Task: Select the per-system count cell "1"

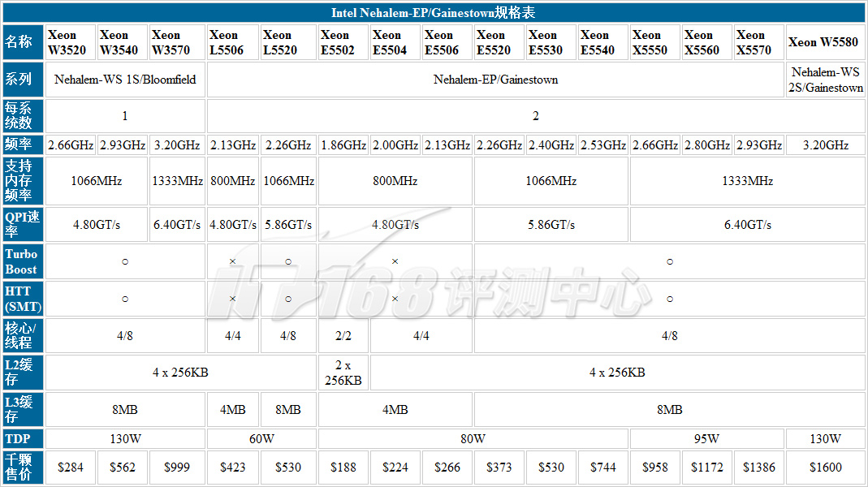Action: (125, 115)
